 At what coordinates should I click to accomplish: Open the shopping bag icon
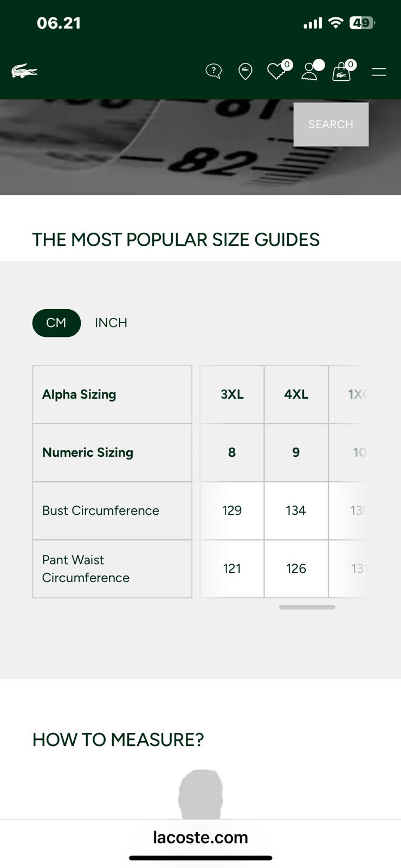point(341,71)
